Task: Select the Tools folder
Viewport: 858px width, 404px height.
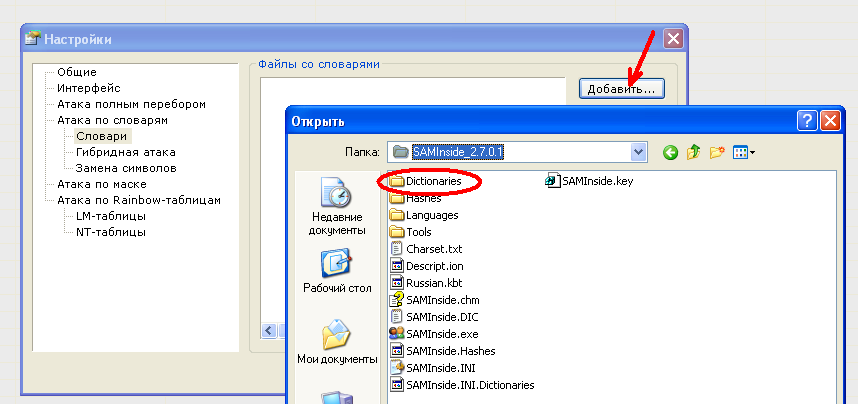Action: coord(411,232)
